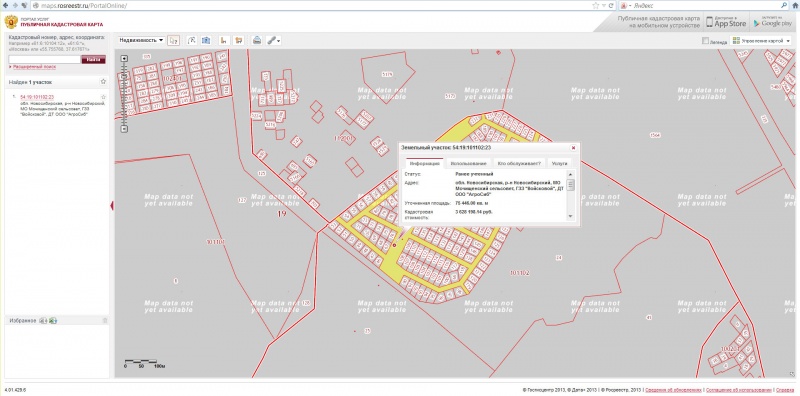Go to the browser home page

coord(795,5)
